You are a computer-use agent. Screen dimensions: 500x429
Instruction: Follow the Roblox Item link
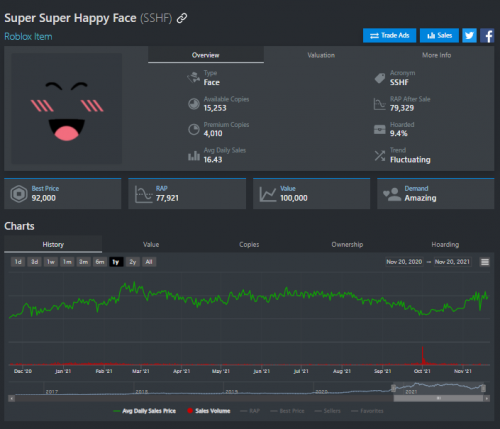(x=28, y=37)
